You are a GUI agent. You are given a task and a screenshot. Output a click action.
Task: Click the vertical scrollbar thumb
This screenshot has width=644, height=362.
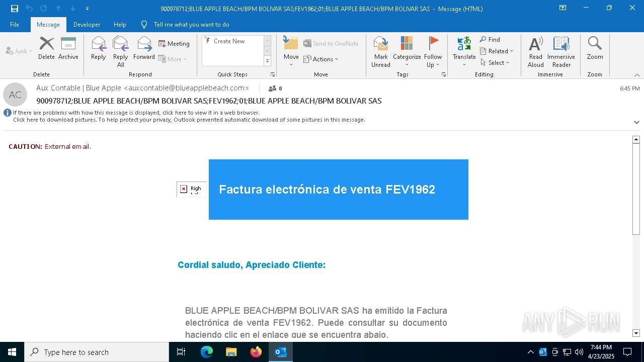coord(636,189)
